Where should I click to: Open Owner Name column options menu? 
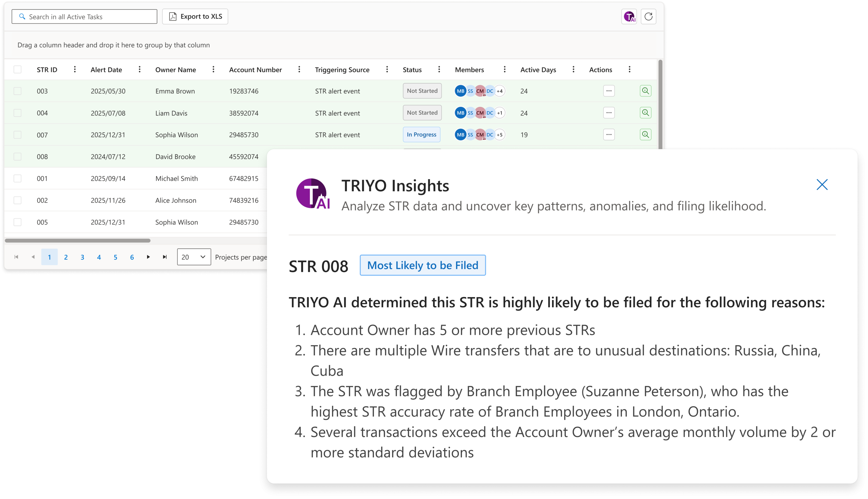(x=213, y=70)
